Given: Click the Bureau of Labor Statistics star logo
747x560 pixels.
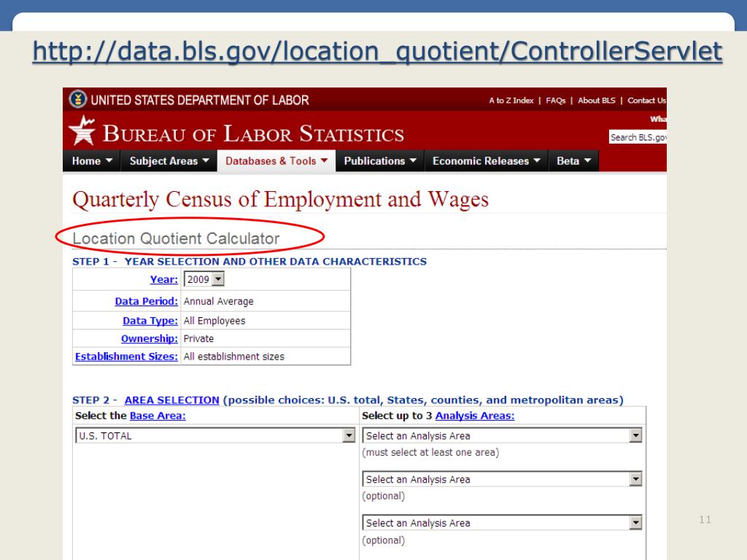Looking at the screenshot, I should click(82, 131).
